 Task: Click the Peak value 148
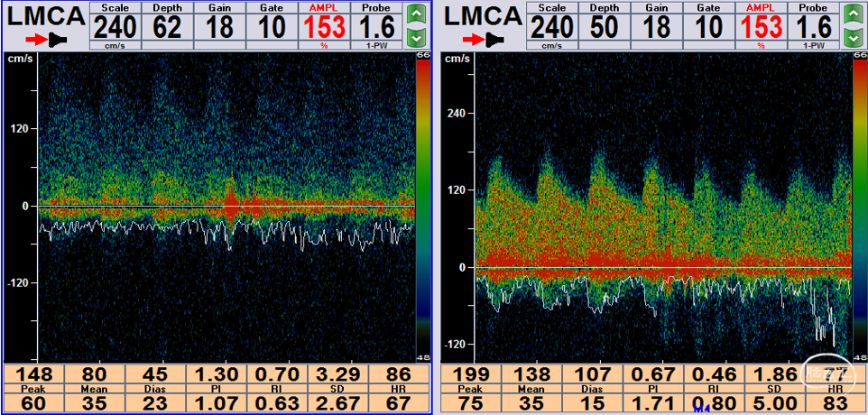33,374
